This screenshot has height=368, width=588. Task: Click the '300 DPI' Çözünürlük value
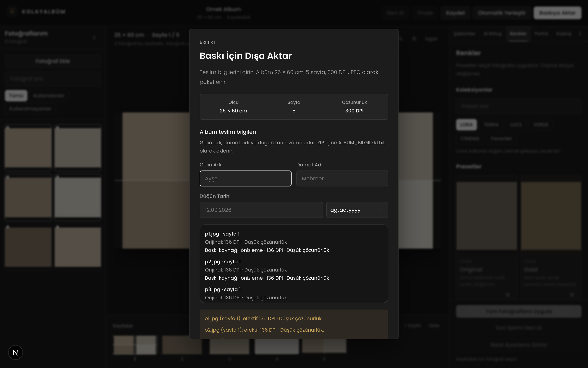pos(354,110)
